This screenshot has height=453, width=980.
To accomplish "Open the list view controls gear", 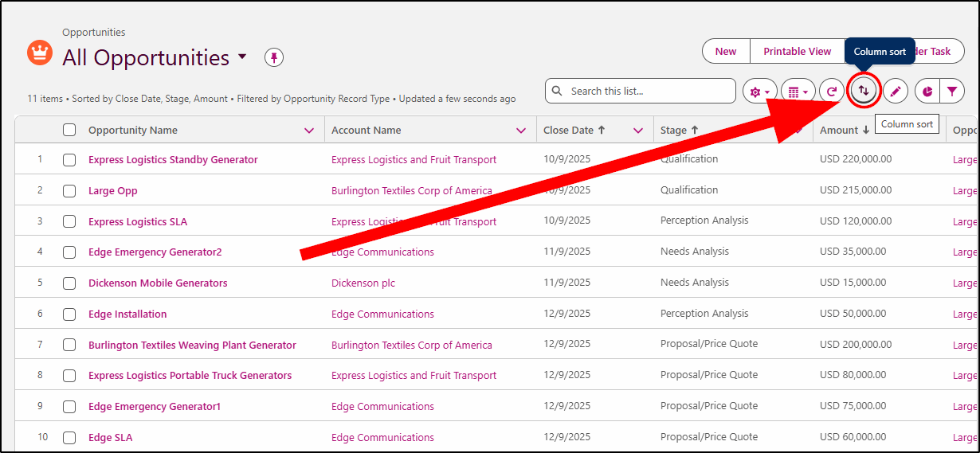I will point(759,92).
